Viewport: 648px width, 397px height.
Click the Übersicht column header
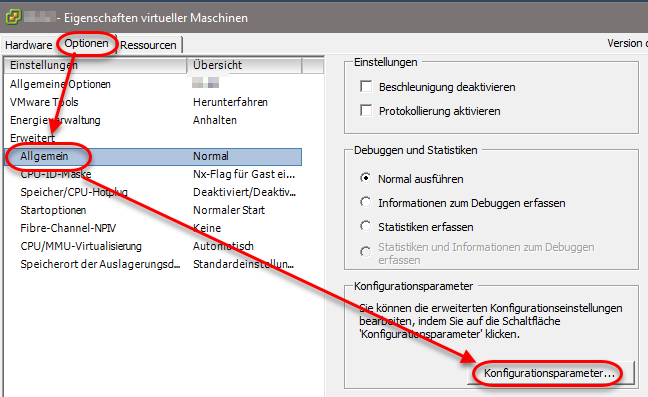pyautogui.click(x=244, y=65)
